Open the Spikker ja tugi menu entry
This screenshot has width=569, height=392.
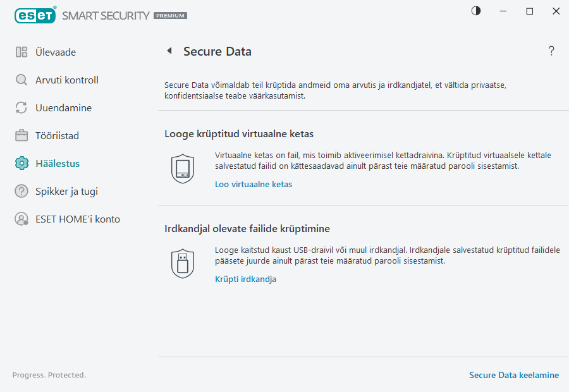coord(66,191)
